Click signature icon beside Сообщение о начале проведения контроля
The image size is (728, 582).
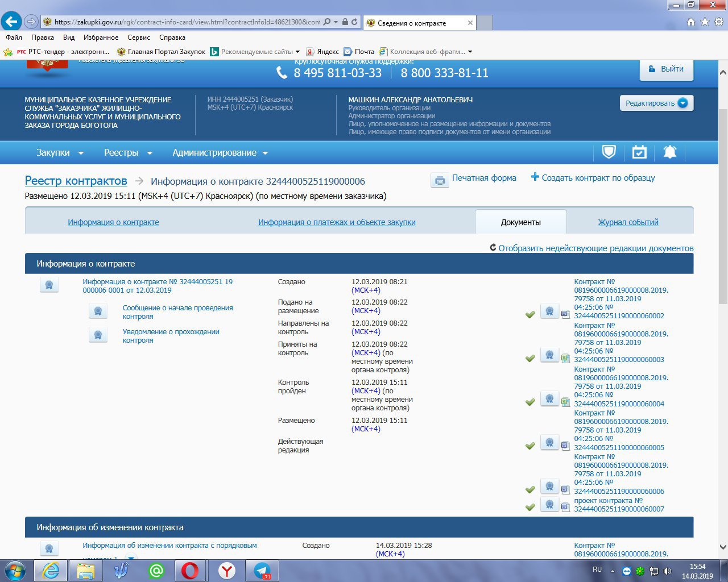98,311
